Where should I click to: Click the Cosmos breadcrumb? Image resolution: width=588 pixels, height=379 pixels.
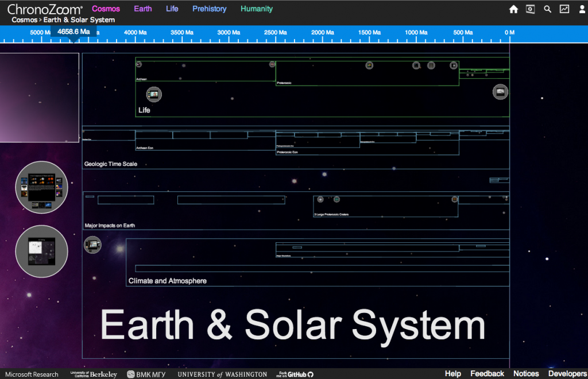coord(24,20)
